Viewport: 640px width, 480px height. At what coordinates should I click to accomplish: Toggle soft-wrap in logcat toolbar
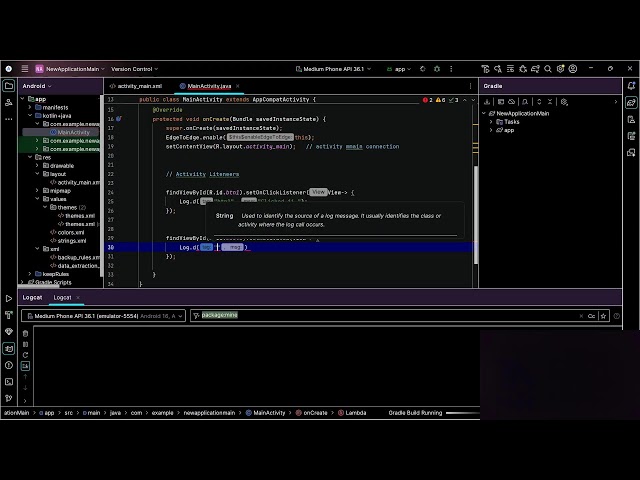25,366
